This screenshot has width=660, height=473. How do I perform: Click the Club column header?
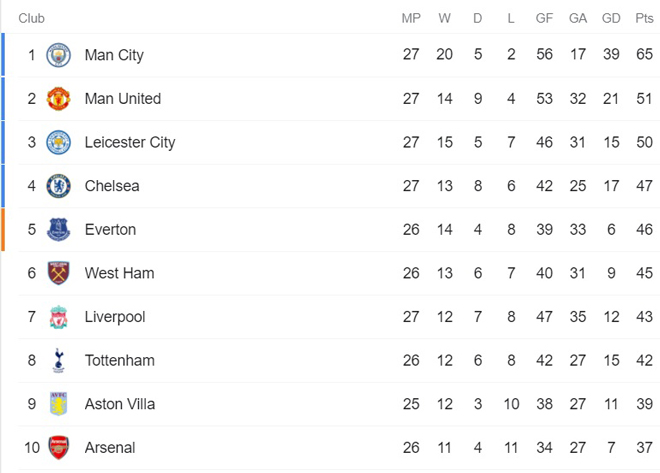[31, 18]
